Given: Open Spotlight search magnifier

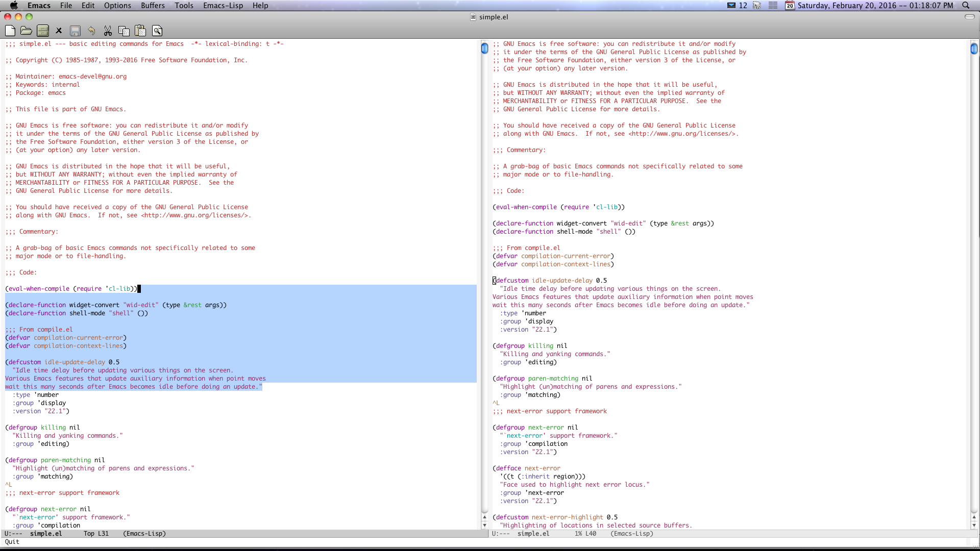Looking at the screenshot, I should [x=966, y=6].
